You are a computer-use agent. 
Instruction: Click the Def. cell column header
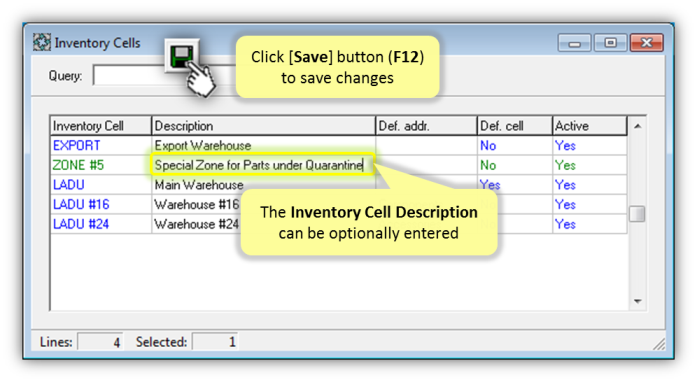pos(515,126)
